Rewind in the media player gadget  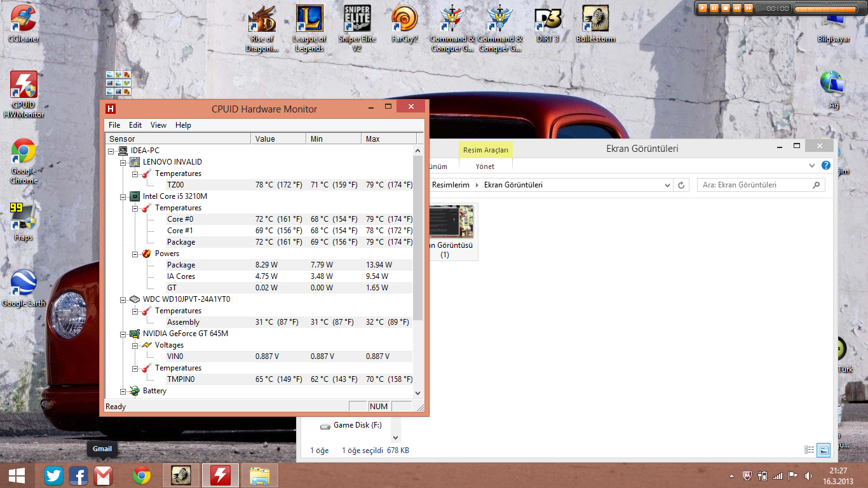[736, 8]
